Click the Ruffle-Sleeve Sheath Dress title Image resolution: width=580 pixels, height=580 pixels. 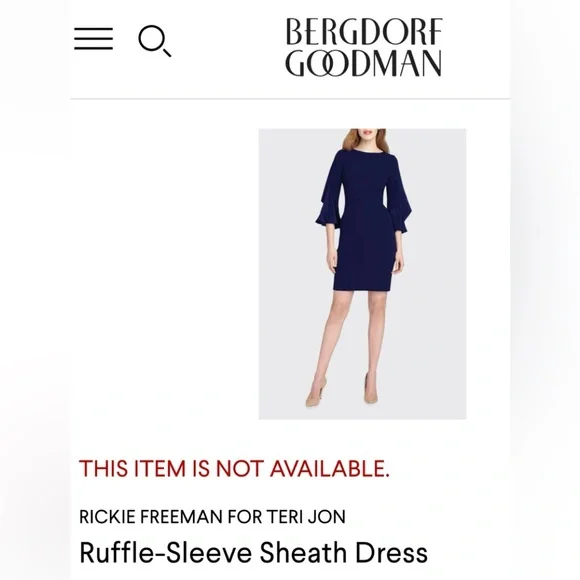point(254,552)
